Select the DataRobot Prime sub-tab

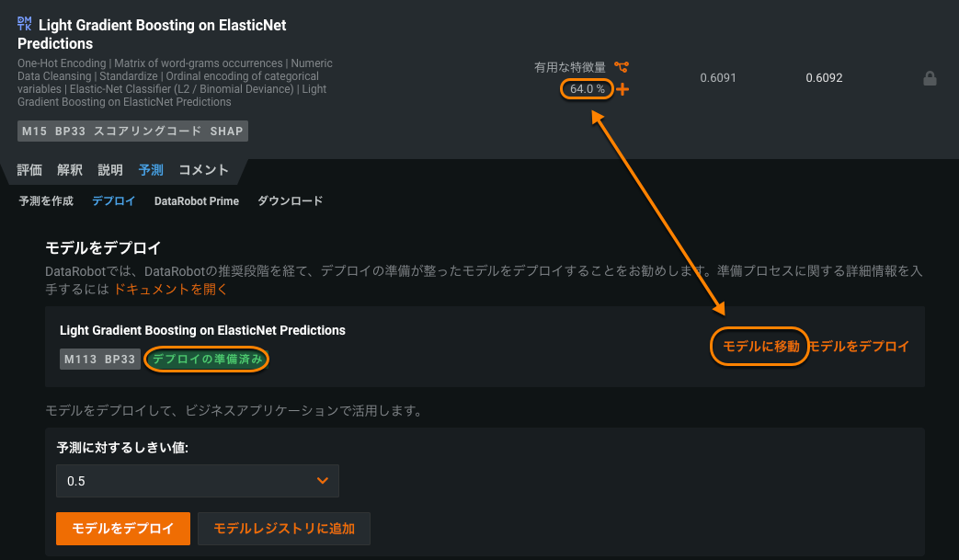point(196,201)
